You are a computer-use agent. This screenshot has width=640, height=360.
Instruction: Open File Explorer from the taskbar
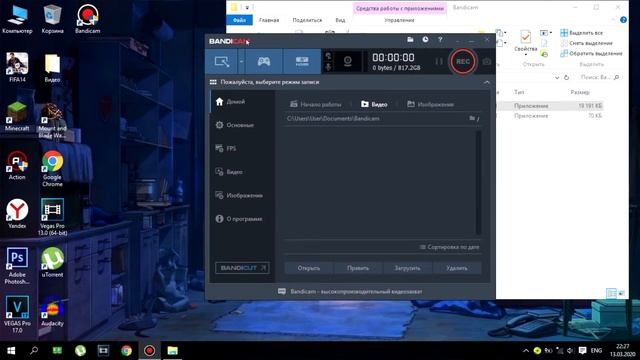click(173, 350)
